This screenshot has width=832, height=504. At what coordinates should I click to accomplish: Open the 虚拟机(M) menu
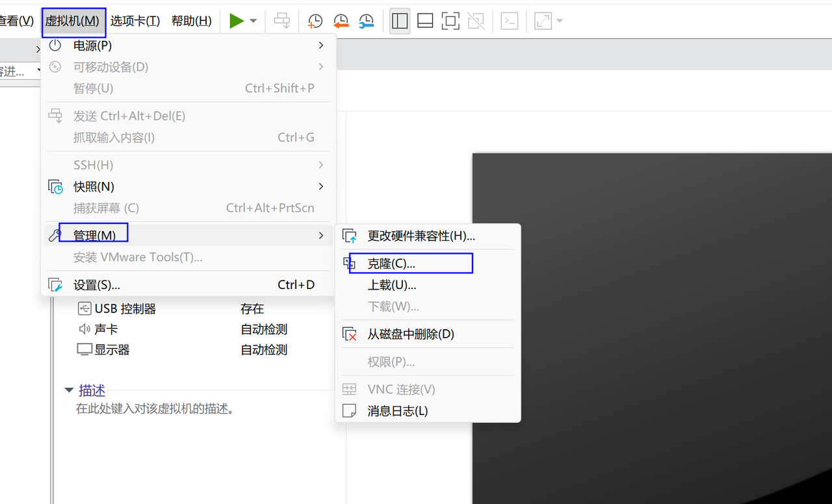click(x=72, y=21)
